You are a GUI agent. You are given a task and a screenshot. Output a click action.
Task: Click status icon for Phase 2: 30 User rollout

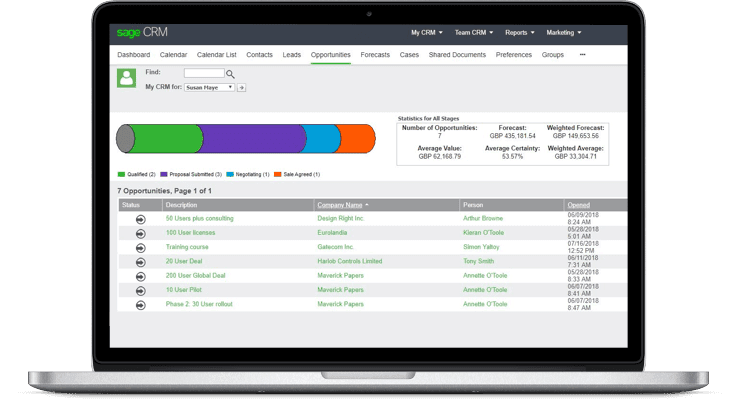point(139,304)
